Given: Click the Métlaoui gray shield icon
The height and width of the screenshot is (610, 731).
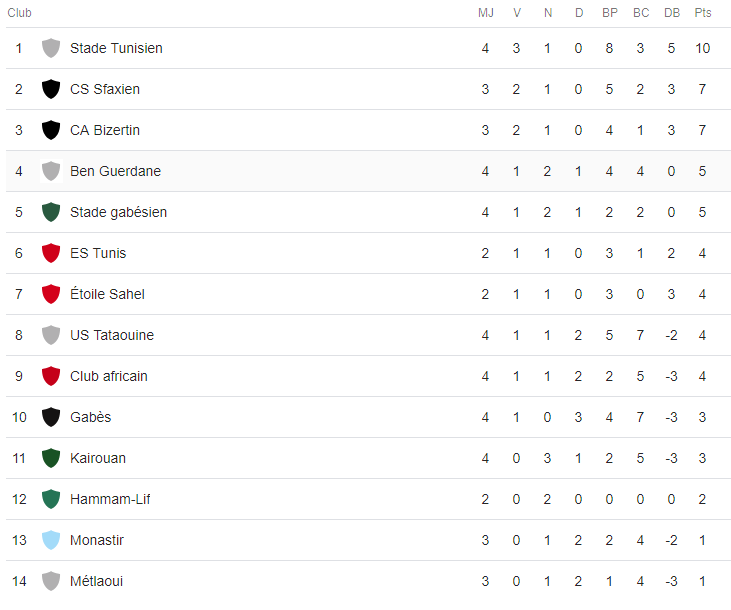Looking at the screenshot, I should (x=51, y=581).
